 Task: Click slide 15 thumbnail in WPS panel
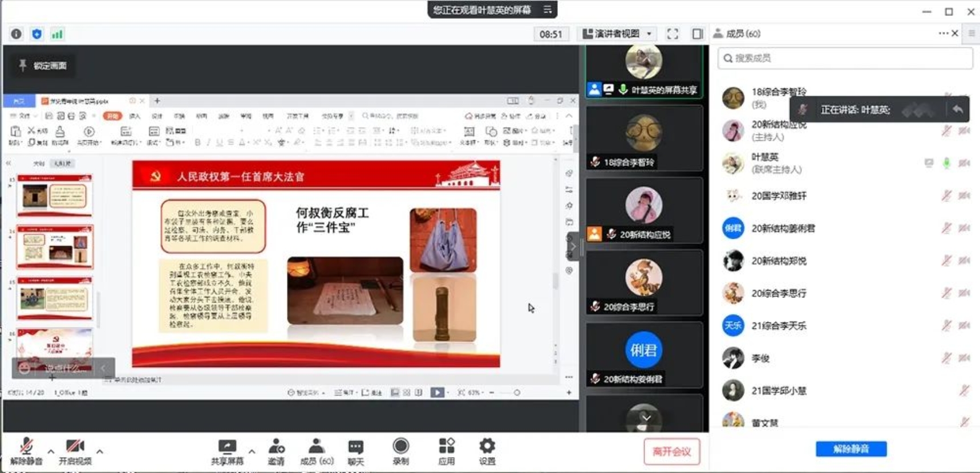[x=55, y=298]
